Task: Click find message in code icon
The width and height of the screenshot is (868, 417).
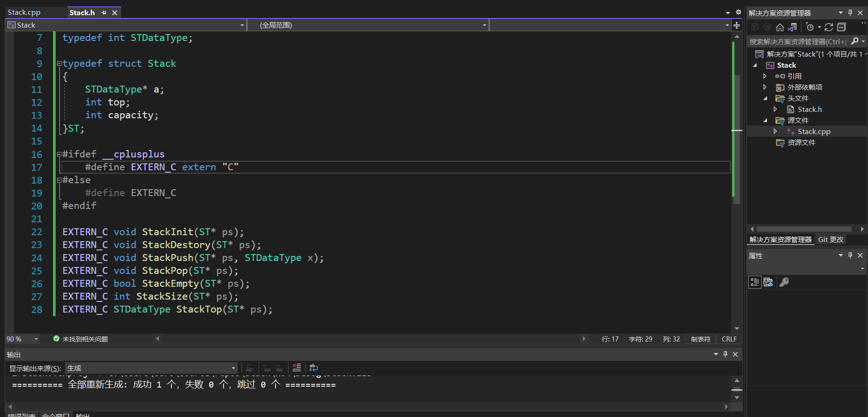Action: [x=250, y=368]
